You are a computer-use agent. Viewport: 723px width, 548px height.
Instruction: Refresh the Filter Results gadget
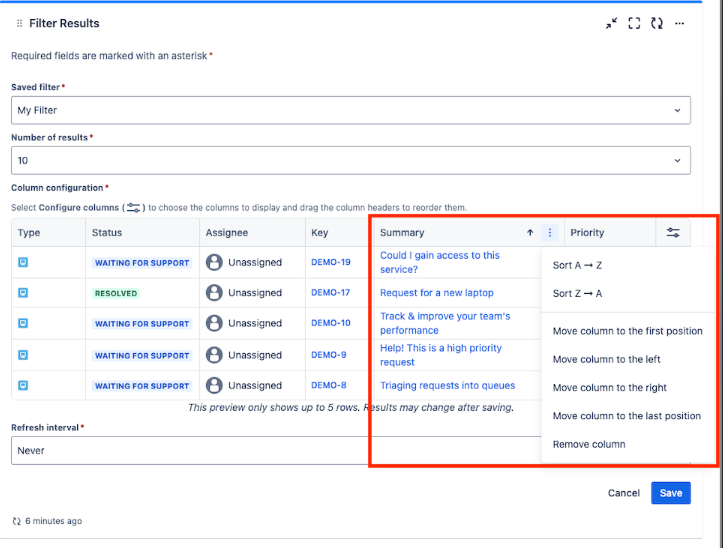tap(657, 24)
